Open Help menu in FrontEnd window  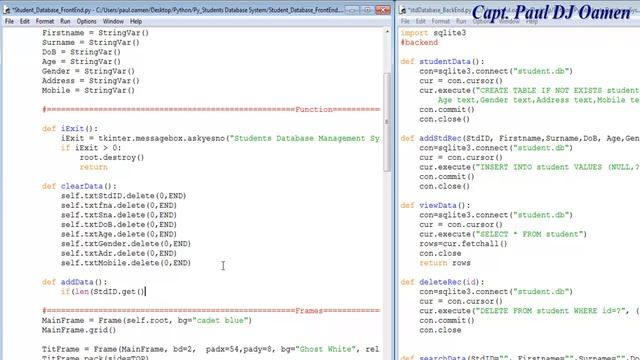136,21
